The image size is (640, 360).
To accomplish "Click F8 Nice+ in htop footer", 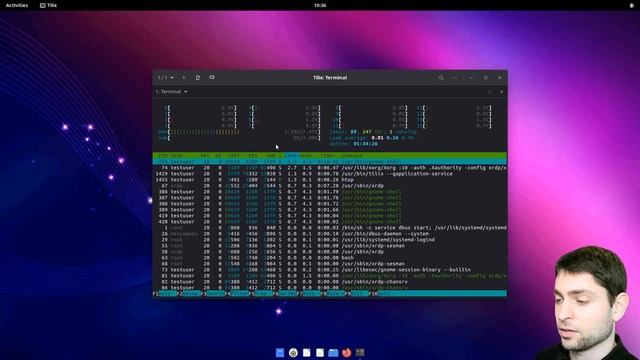I will pos(333,293).
